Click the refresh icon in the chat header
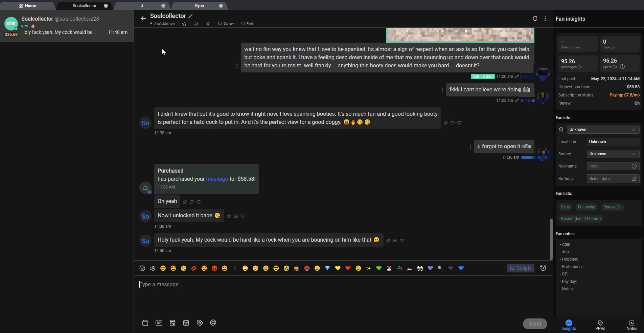644x333 pixels. pos(535,19)
